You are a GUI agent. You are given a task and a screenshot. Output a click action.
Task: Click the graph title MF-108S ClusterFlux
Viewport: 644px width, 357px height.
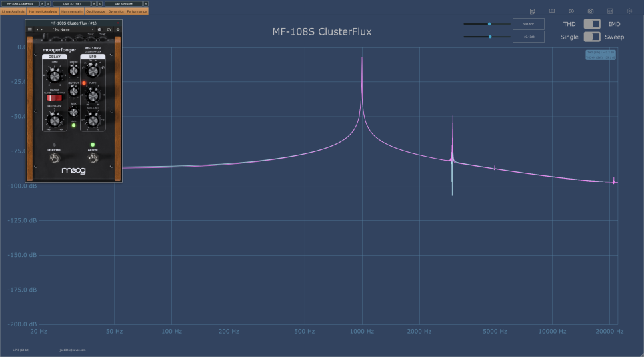pyautogui.click(x=322, y=31)
